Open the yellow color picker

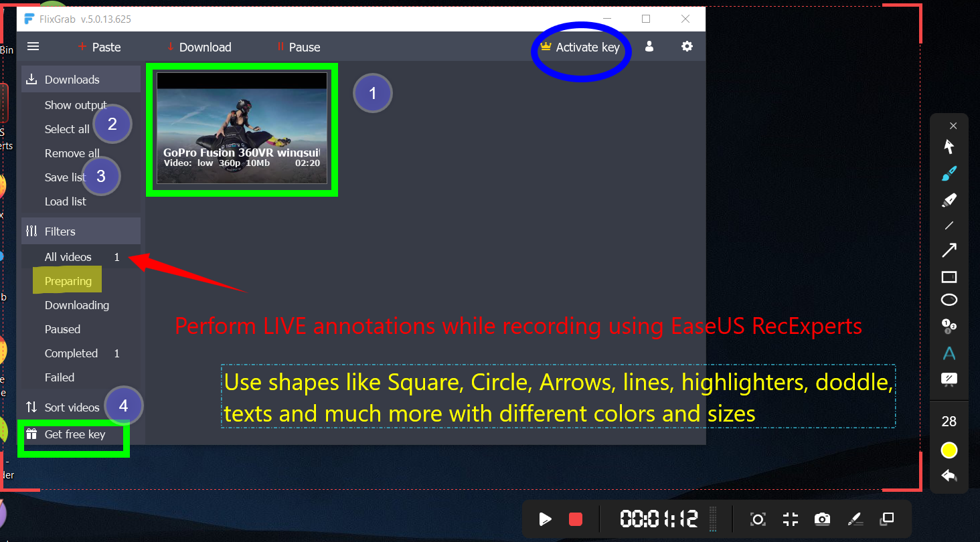coord(949,450)
